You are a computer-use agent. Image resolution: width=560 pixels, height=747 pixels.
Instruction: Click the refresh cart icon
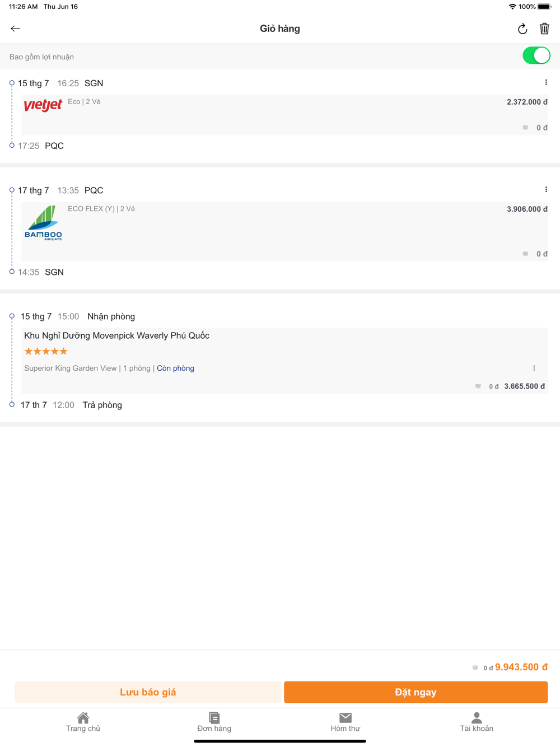pos(522,29)
